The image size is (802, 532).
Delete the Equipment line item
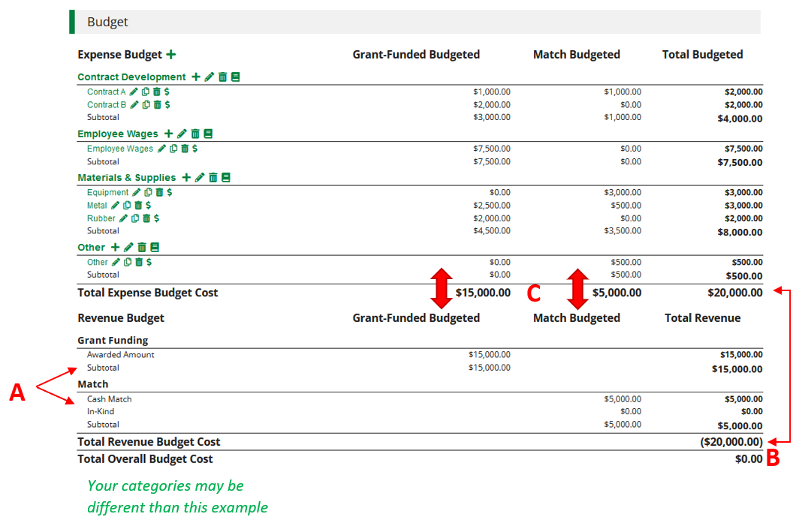[x=159, y=193]
